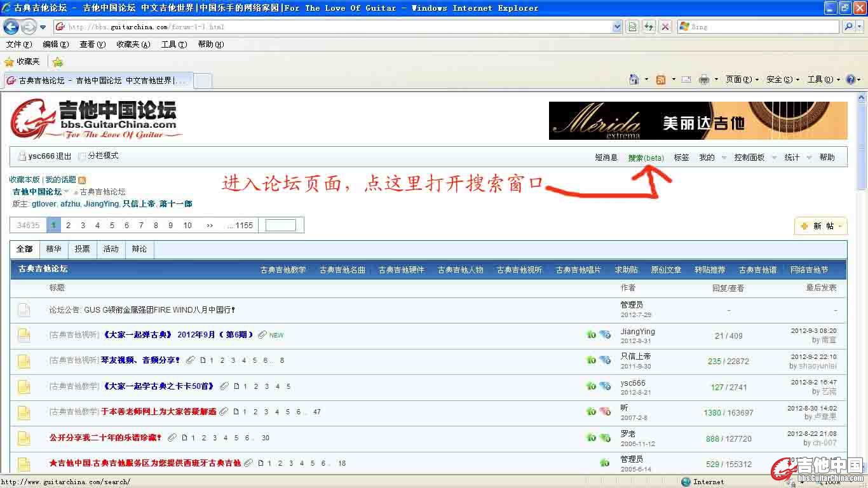The image size is (868, 488).
Task: Open the 页面(P) command bar dropdown
Action: point(742,79)
